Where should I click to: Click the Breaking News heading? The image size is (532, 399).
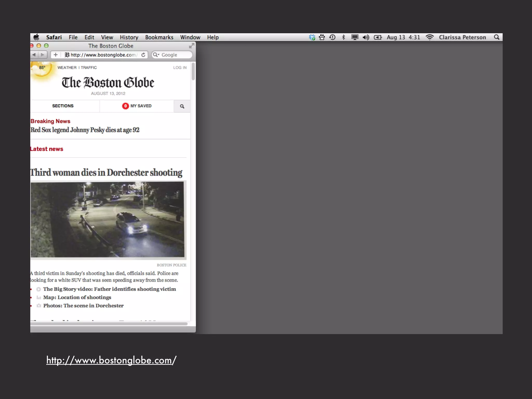coord(50,121)
